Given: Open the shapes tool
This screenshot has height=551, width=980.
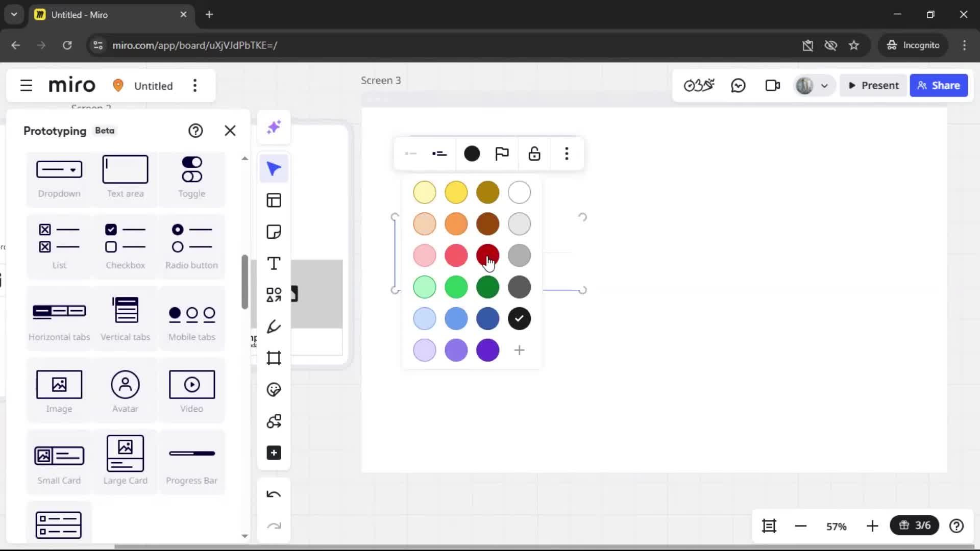Looking at the screenshot, I should click(x=274, y=295).
